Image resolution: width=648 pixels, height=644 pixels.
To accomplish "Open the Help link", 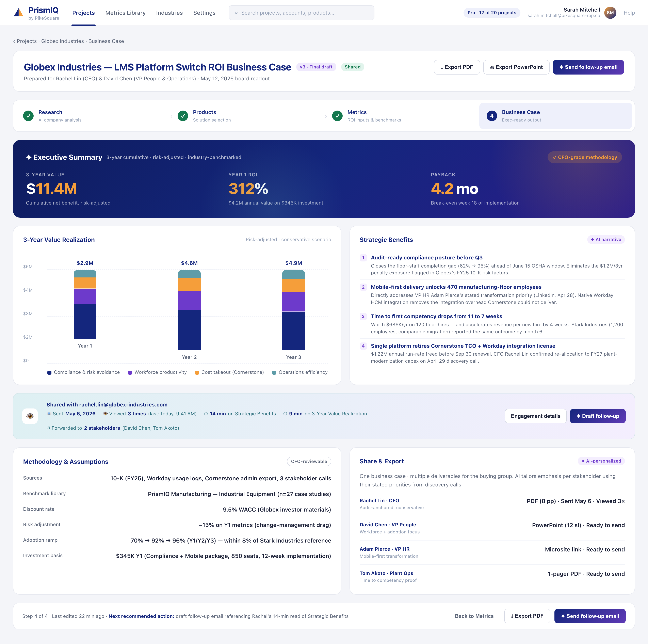I will point(629,13).
